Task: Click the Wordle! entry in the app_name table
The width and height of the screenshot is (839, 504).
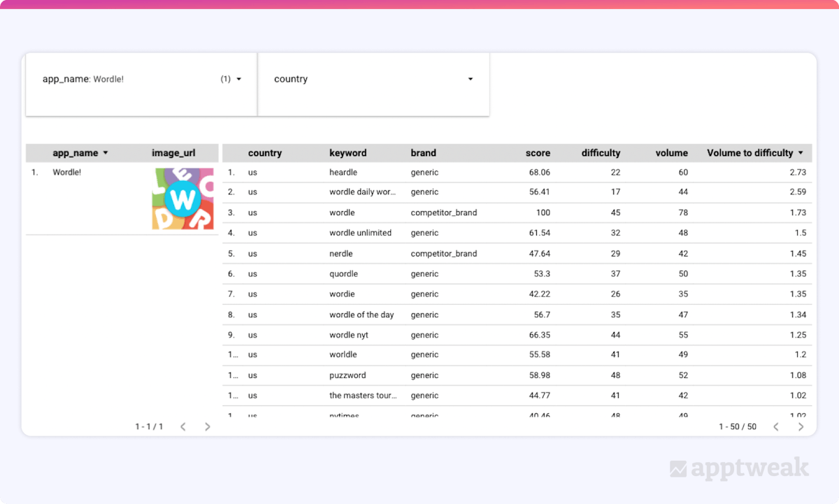Action: click(x=66, y=172)
